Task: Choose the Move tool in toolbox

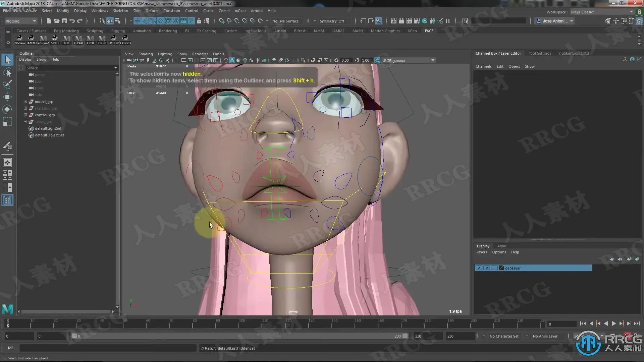Action: 7,97
